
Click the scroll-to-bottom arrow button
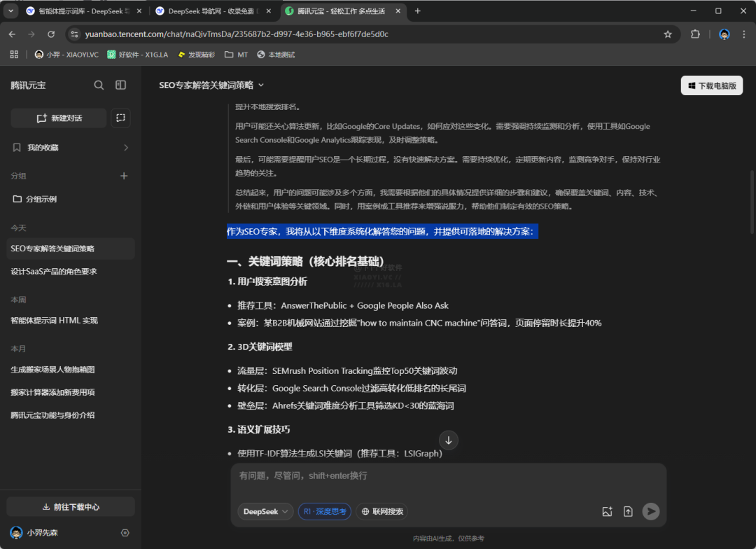449,440
